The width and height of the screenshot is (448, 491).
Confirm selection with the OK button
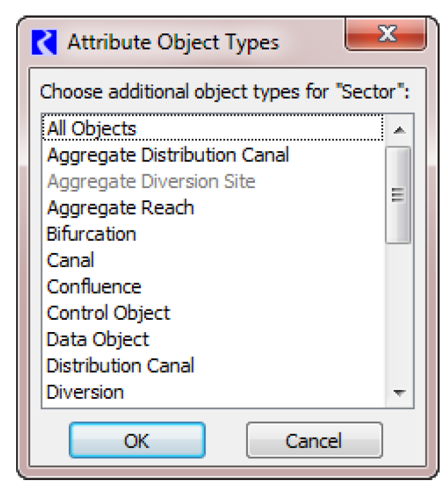137,441
